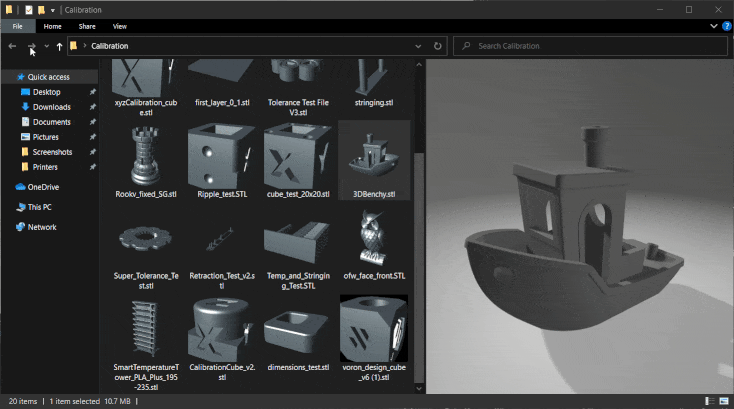
Task: Open Help via the question mark icon
Action: (727, 26)
